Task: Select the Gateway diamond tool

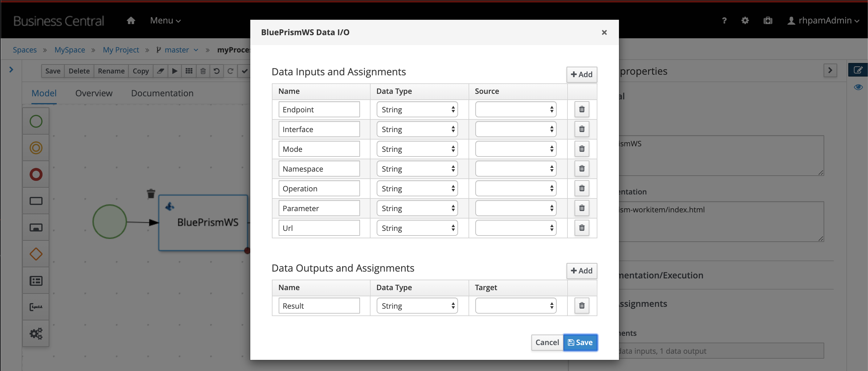Action: (x=36, y=254)
